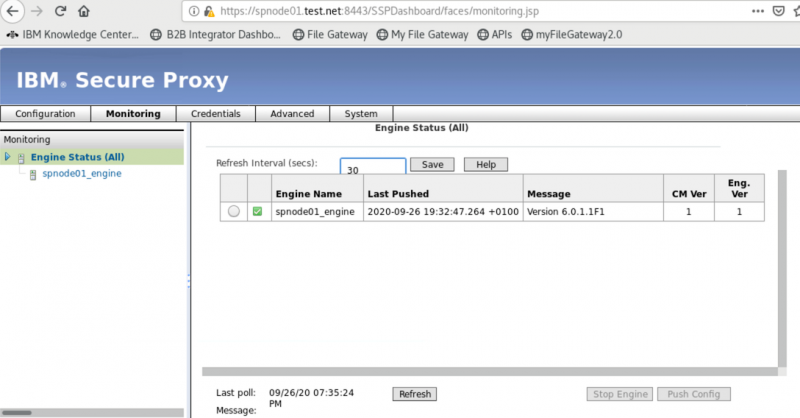Screen dimensions: 800x418
Task: Go back using browser back arrow
Action: [12, 11]
